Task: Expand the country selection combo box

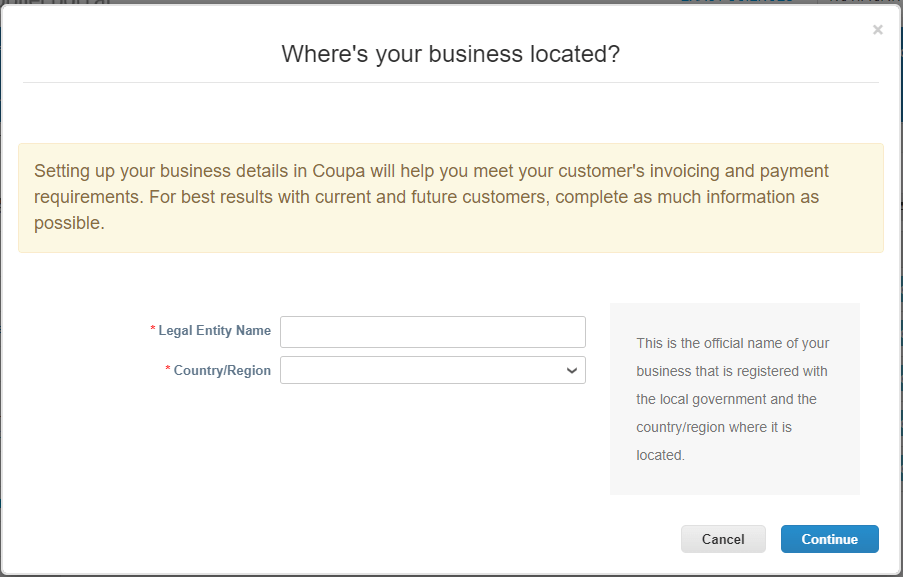Action: pos(432,370)
